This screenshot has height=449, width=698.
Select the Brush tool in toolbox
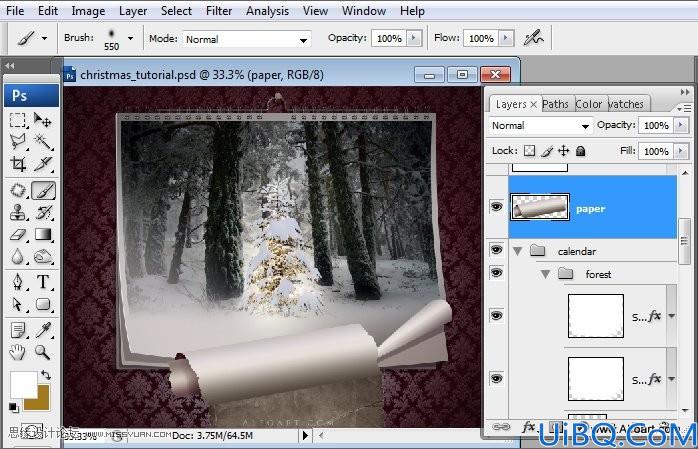click(43, 190)
